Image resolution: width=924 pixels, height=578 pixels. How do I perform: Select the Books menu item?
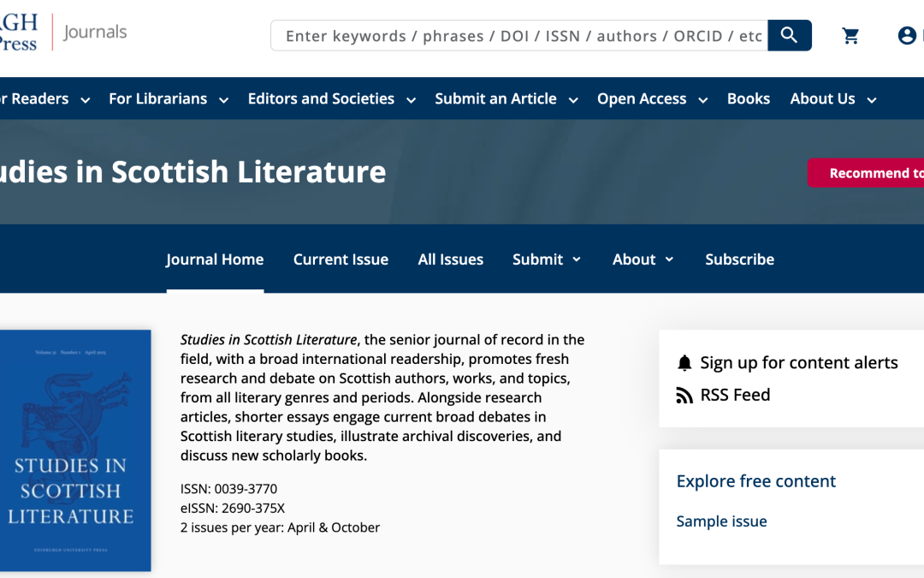tap(748, 98)
